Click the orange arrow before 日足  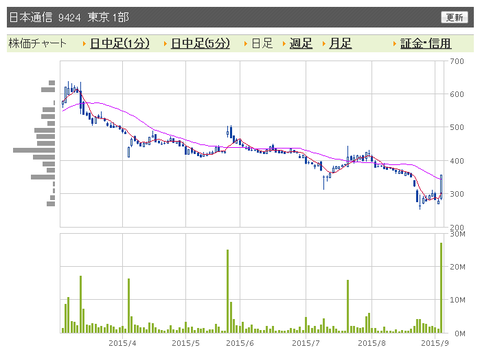click(x=246, y=44)
